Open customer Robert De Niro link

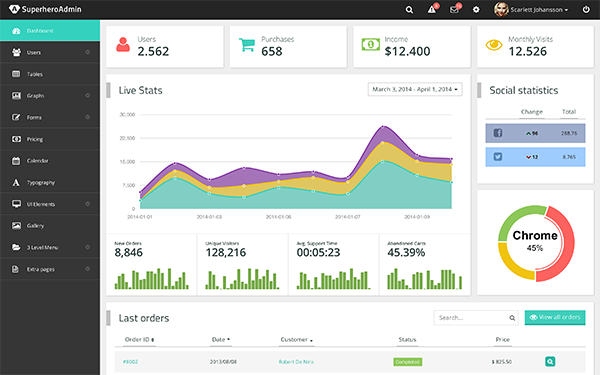pyautogui.click(x=296, y=362)
